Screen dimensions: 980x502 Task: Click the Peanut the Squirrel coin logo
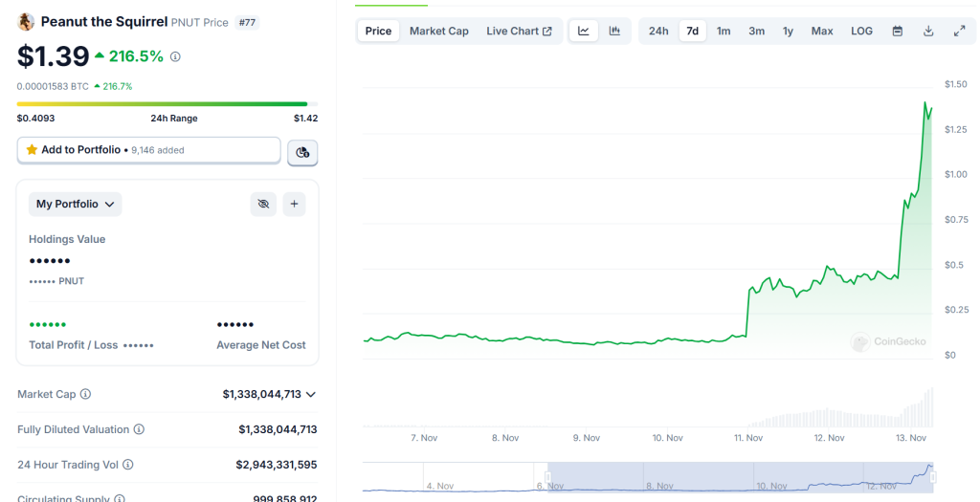[x=26, y=22]
